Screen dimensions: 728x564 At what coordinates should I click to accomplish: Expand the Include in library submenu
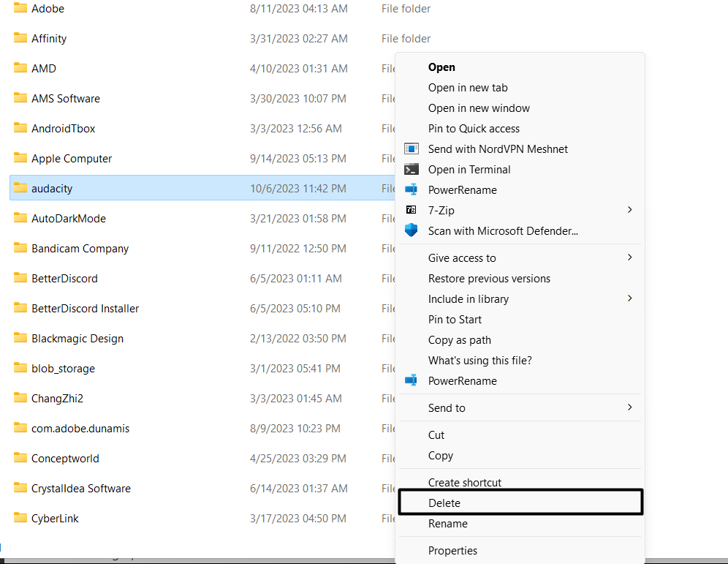629,298
